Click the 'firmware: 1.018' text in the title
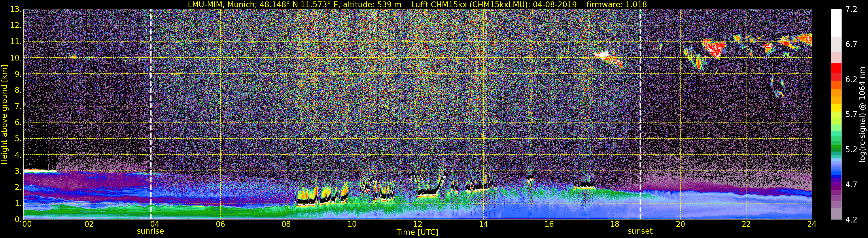Screen dimensions: 868x238 (617, 4)
